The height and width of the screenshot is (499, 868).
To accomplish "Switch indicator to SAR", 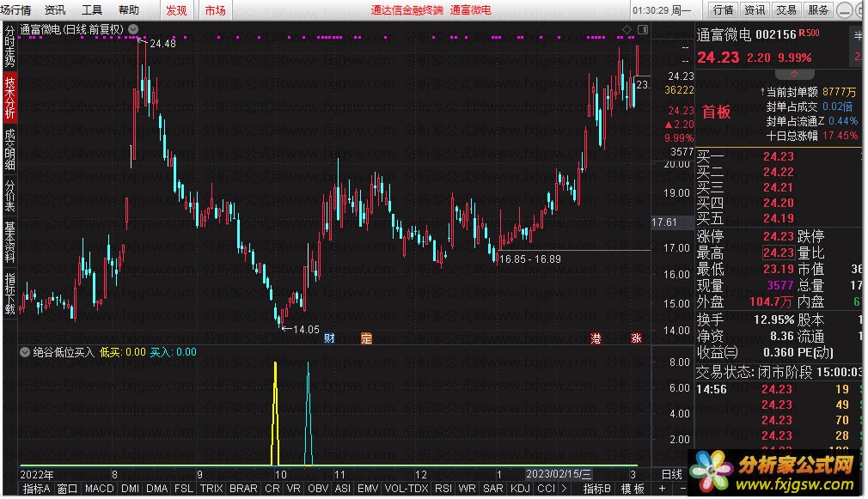I will pos(493,489).
